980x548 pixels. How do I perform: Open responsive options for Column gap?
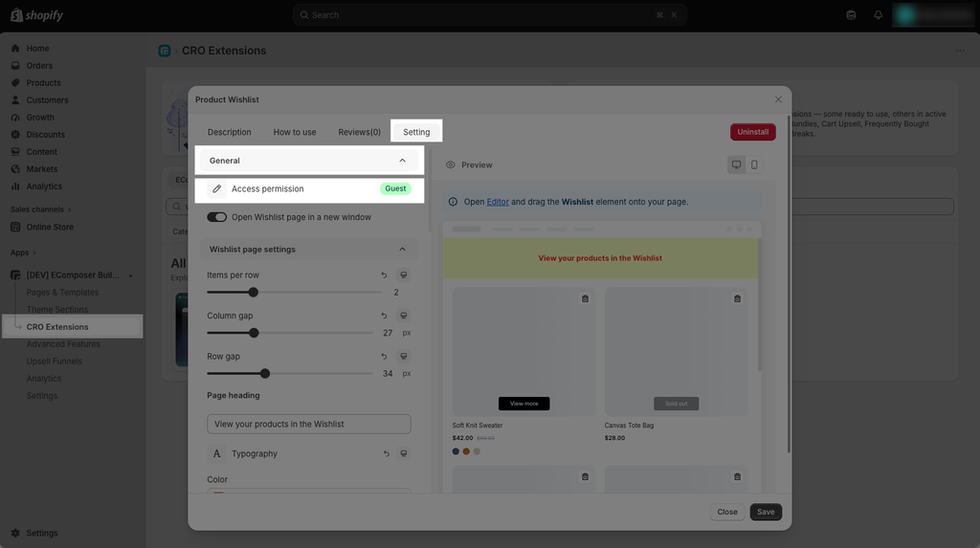(x=404, y=316)
